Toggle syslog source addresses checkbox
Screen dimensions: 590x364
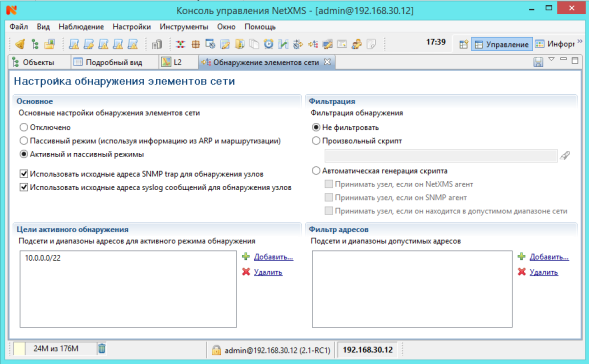24,187
